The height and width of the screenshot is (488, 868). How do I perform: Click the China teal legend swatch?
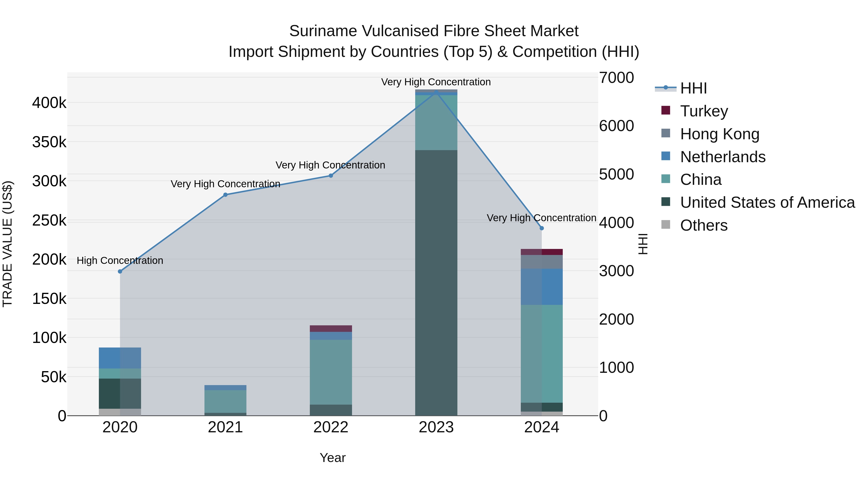[665, 179]
